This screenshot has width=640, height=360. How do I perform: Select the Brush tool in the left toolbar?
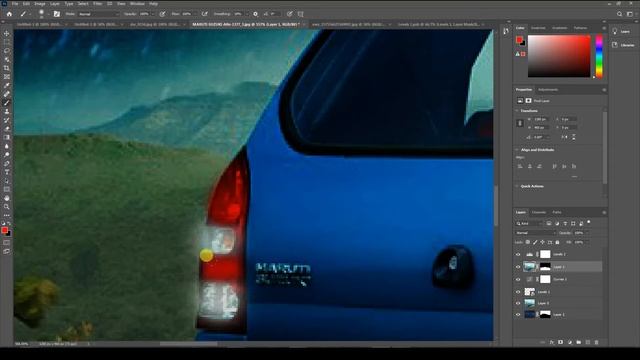coord(7,103)
